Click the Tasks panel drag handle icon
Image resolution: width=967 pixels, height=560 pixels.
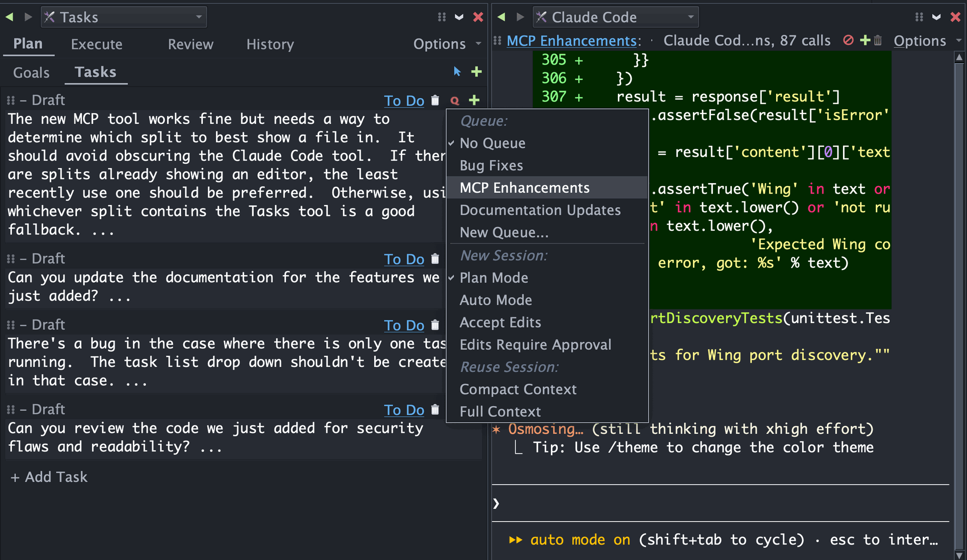[442, 17]
